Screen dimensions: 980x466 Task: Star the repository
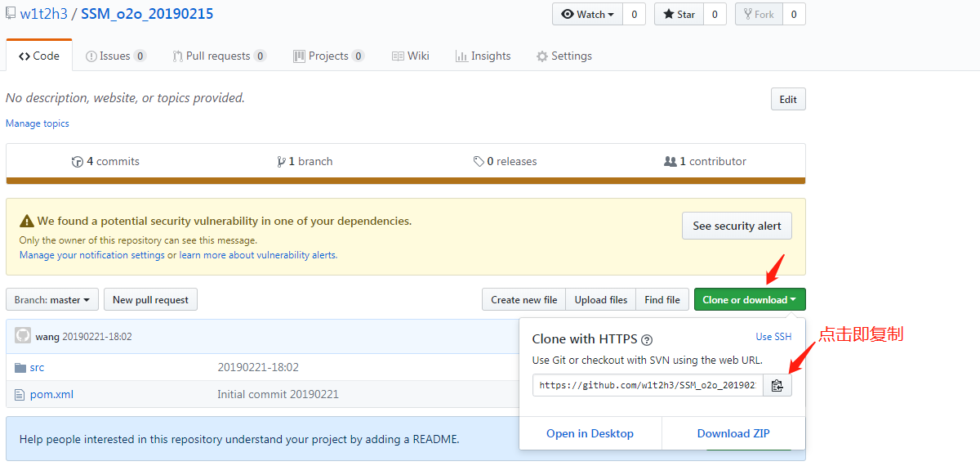[679, 14]
